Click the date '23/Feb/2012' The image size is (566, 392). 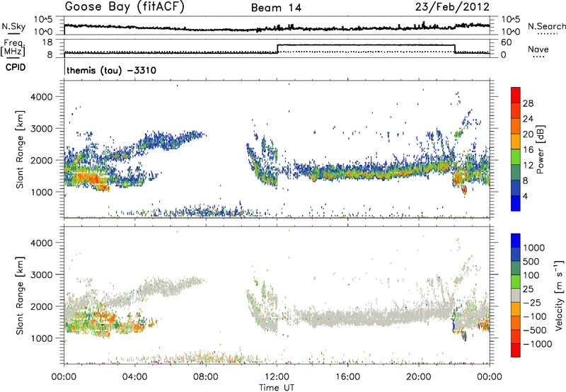tap(452, 7)
